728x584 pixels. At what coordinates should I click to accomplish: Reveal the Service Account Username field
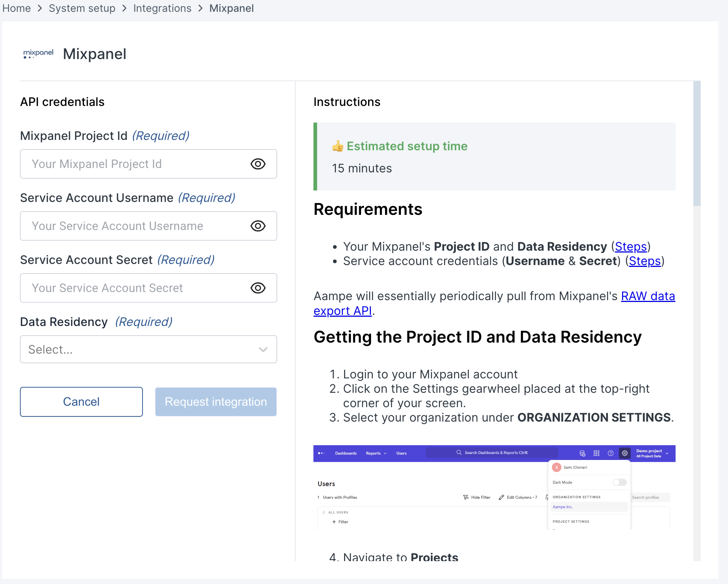point(258,226)
